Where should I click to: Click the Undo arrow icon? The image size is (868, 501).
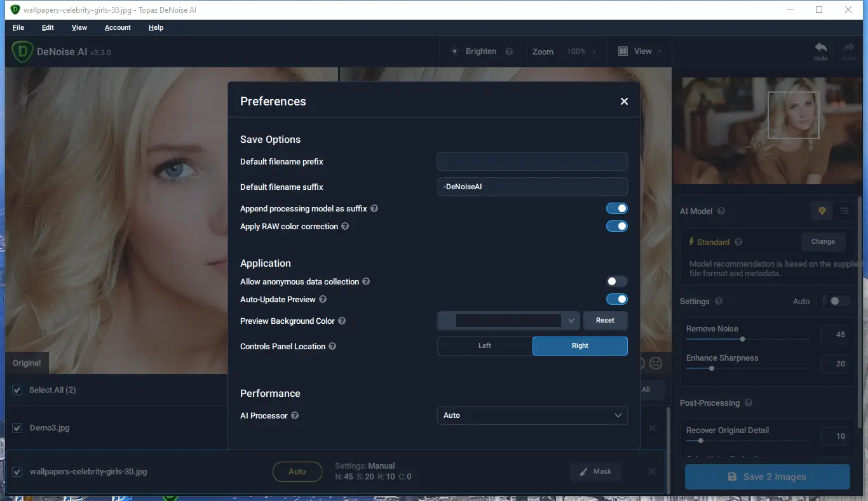coord(821,48)
